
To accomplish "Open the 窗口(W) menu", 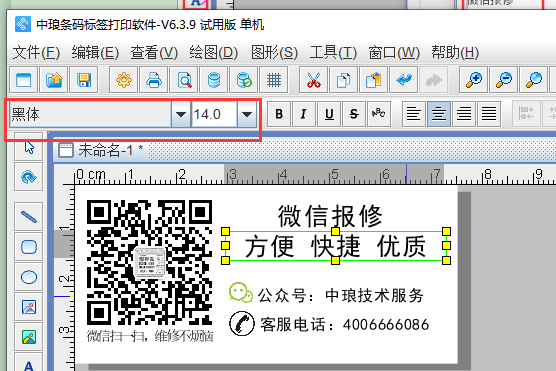I will pos(394,53).
